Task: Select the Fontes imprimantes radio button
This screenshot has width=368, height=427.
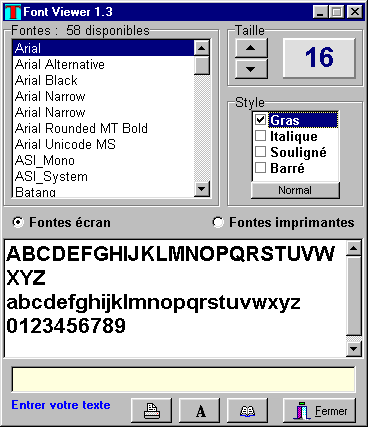Action: tap(218, 222)
